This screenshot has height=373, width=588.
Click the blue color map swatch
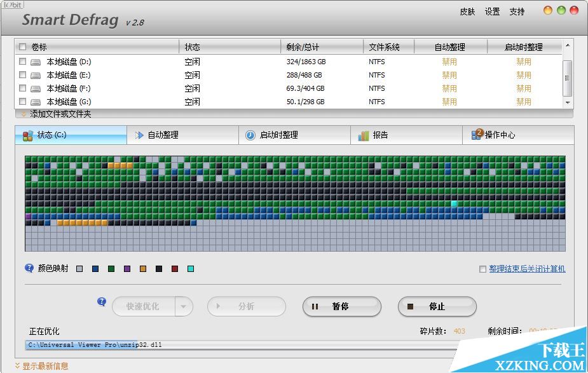click(95, 269)
